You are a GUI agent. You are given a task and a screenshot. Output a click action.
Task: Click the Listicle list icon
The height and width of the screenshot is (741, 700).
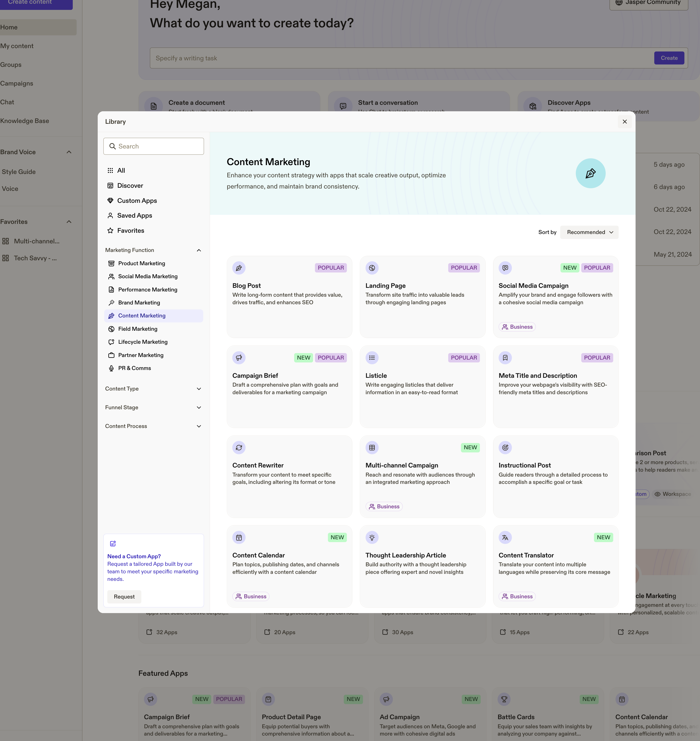tap(372, 357)
